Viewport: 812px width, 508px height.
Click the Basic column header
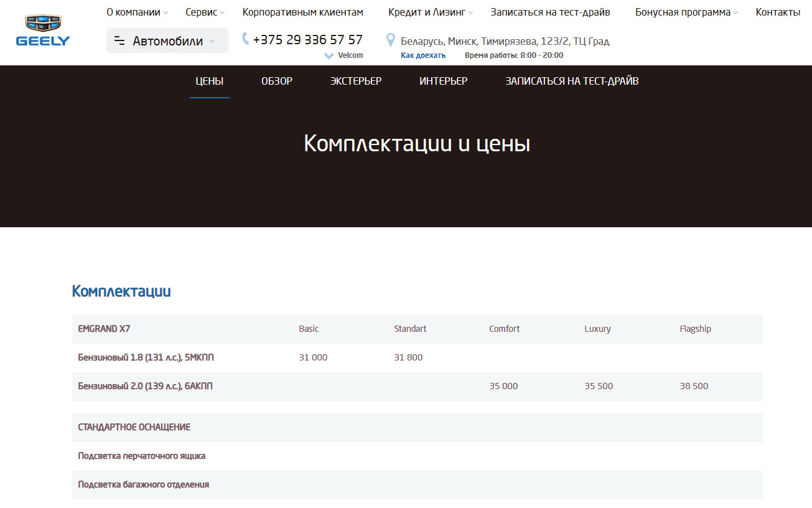point(309,329)
